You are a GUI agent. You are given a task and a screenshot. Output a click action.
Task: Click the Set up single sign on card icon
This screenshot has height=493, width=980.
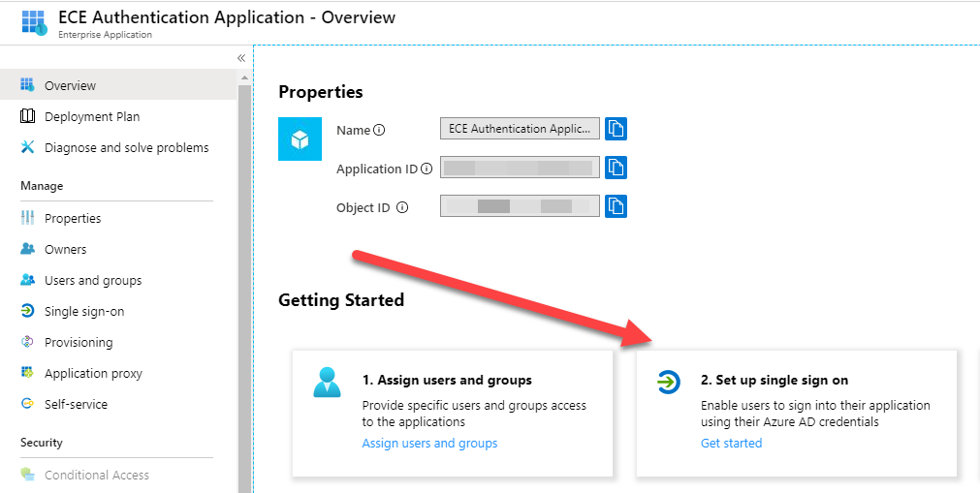coord(669,382)
